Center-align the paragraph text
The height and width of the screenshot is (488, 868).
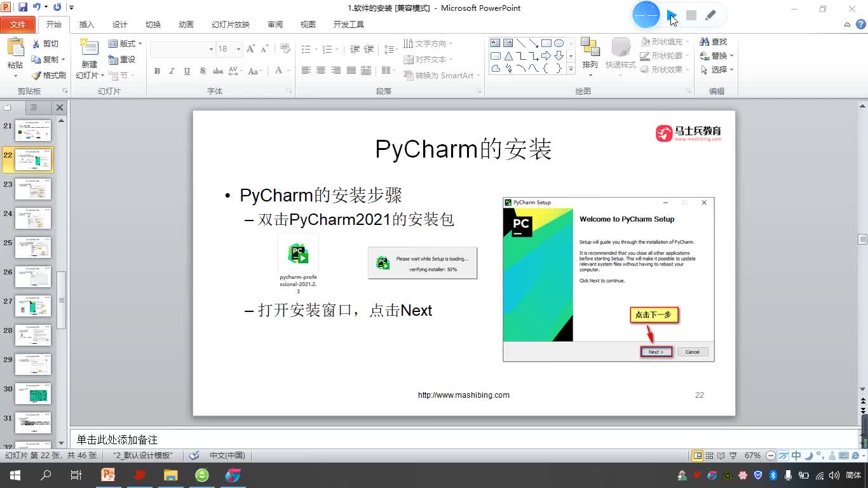pos(321,71)
